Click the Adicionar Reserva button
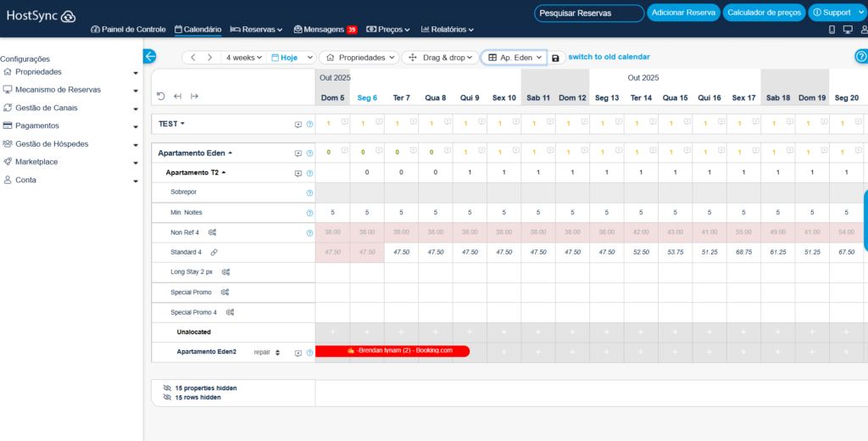Viewport: 868px width, 441px height. click(683, 13)
